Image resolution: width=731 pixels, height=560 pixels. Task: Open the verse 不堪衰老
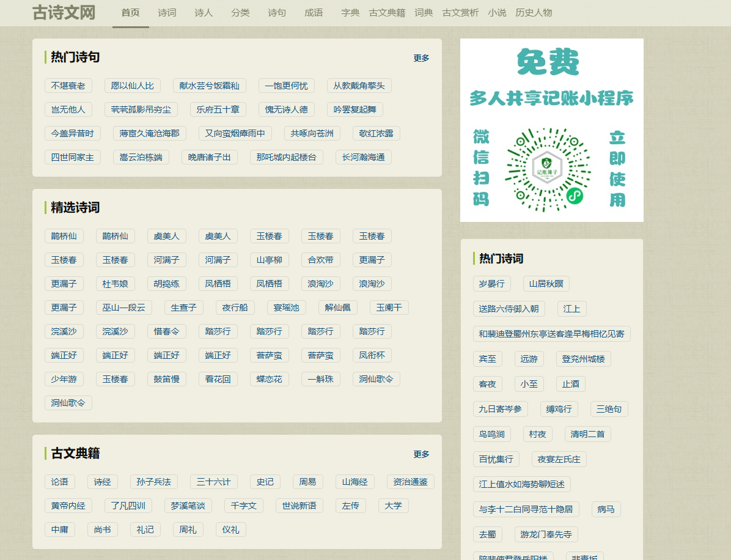point(68,86)
